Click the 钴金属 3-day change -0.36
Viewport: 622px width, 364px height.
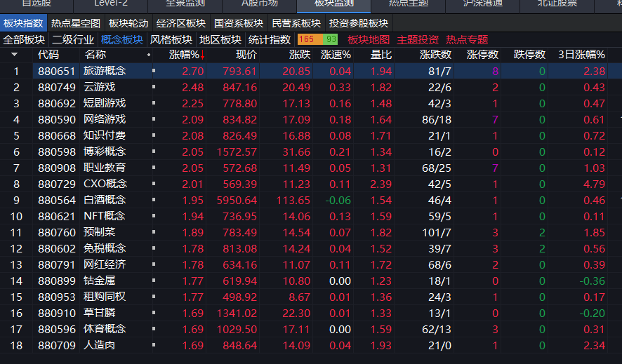[593, 281]
